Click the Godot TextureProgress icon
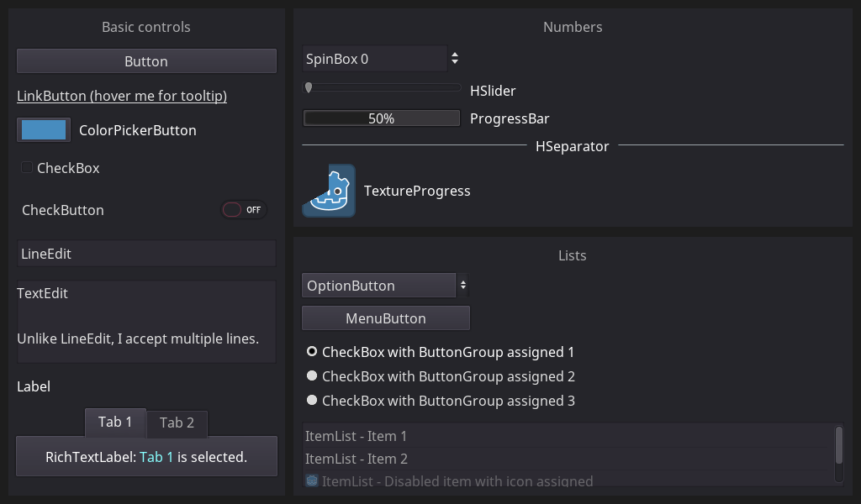Image resolution: width=861 pixels, height=504 pixels. [x=329, y=191]
